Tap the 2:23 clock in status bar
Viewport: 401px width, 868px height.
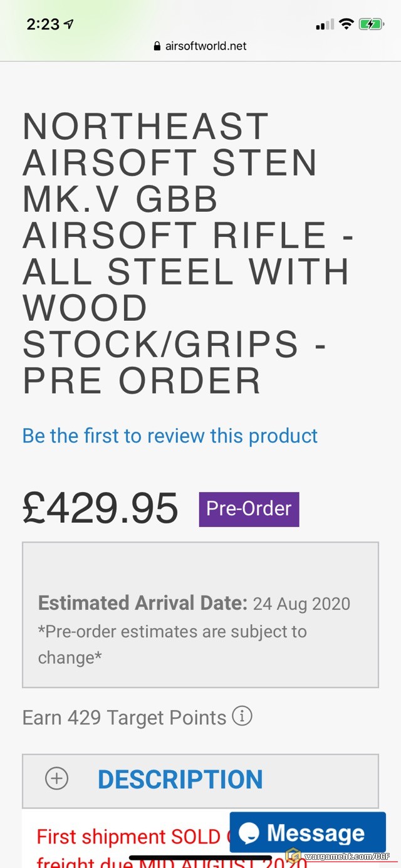click(43, 24)
